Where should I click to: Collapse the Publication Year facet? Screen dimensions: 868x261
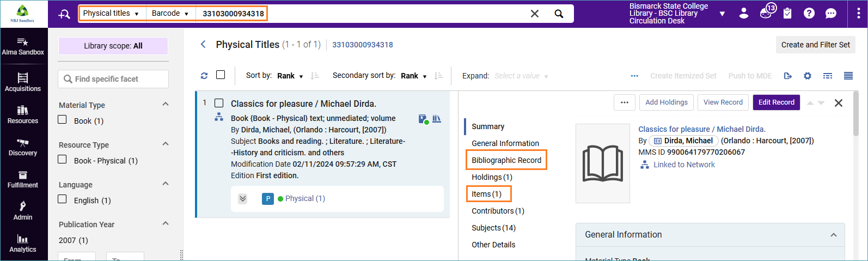click(x=166, y=223)
